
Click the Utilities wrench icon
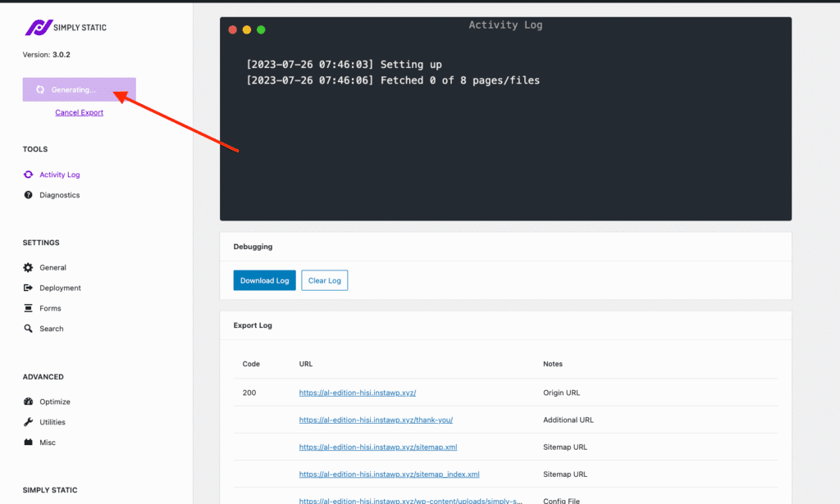27,422
